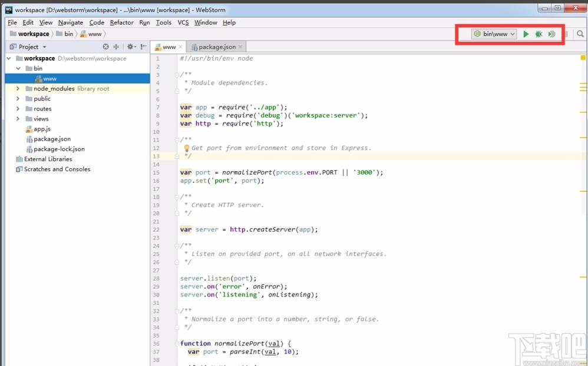This screenshot has height=366, width=588.
Task: Close the package.json editor tab
Action: (x=240, y=47)
